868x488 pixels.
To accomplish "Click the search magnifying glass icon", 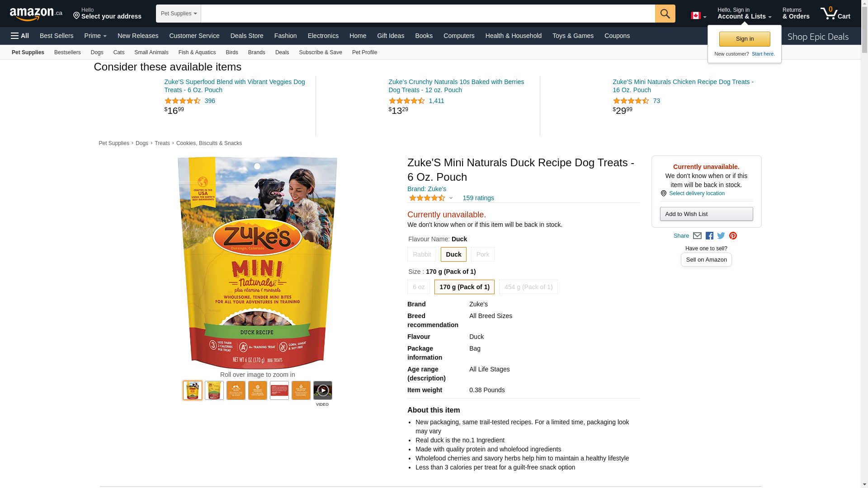I will (665, 14).
